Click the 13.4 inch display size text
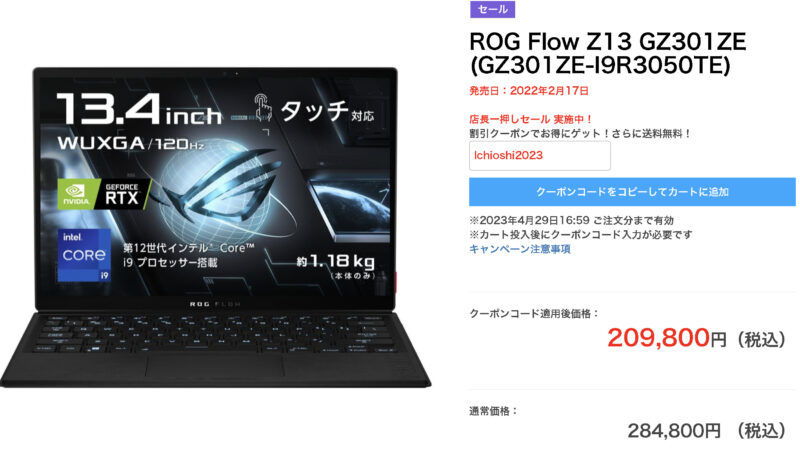This screenshot has width=800, height=450. pos(140,109)
